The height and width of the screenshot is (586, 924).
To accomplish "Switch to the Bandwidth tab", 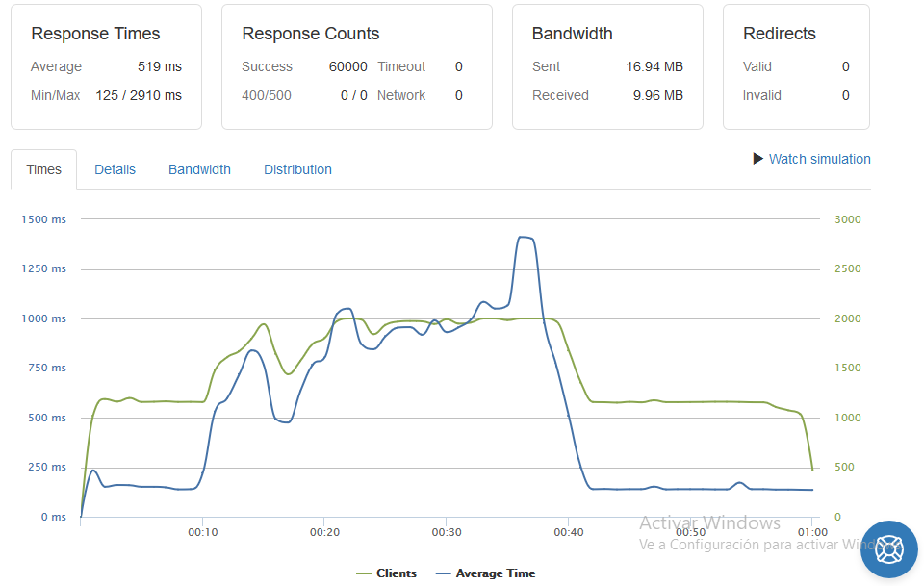I will click(x=200, y=169).
